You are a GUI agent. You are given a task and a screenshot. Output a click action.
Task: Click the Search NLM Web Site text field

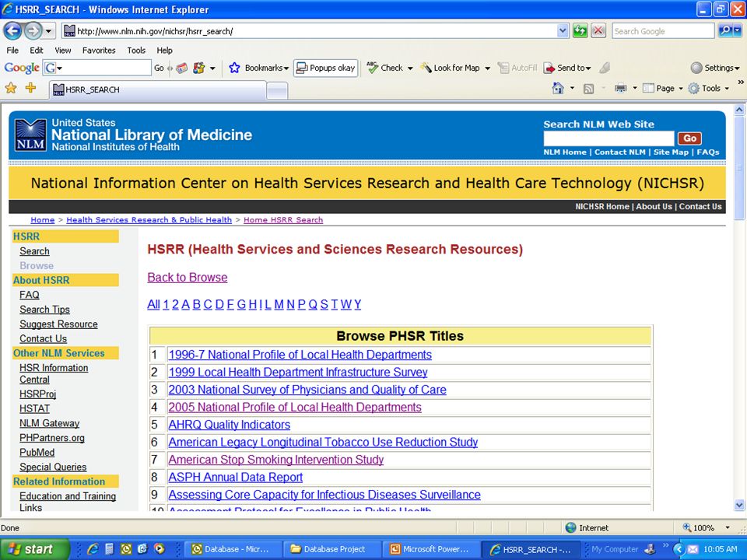(x=608, y=138)
